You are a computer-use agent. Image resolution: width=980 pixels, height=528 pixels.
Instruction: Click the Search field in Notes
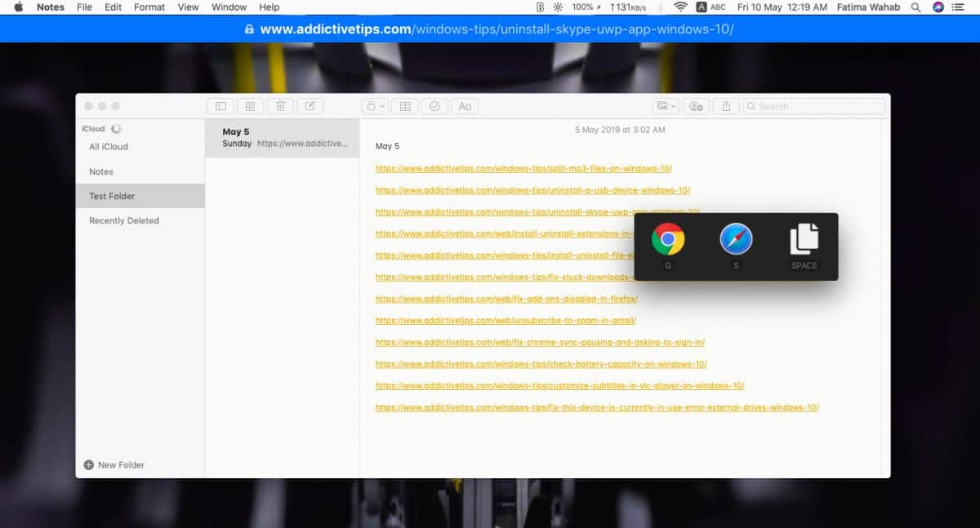[814, 106]
